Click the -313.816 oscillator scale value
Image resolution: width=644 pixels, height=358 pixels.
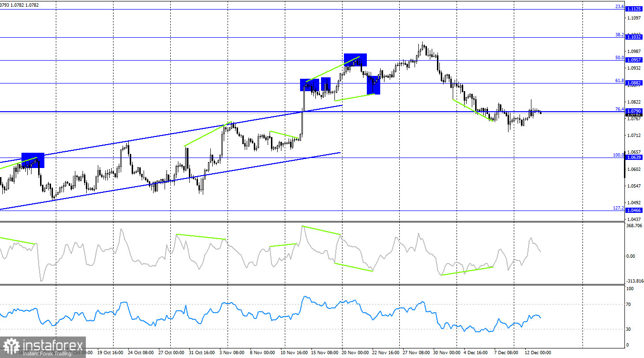click(x=634, y=281)
